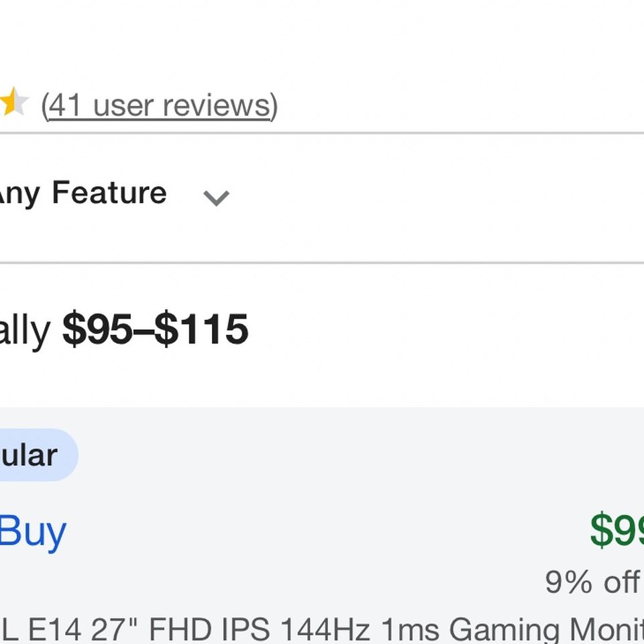This screenshot has height=644, width=644.
Task: Open the Best Buy store link
Action: click(33, 532)
